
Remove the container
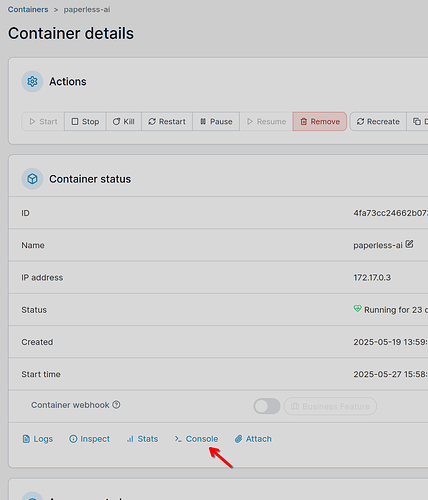pos(320,121)
